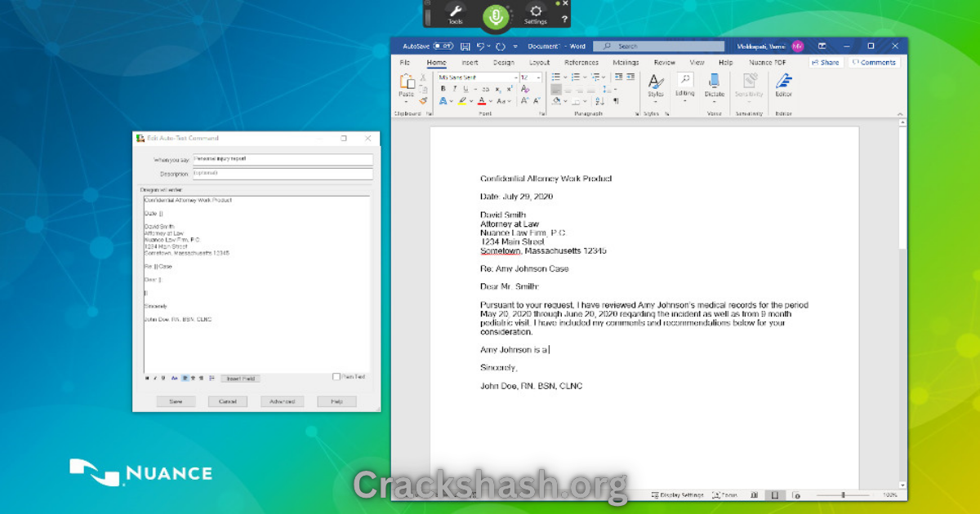Open the Paragraph dialog launcher
The width and height of the screenshot is (980, 514).
tap(637, 113)
